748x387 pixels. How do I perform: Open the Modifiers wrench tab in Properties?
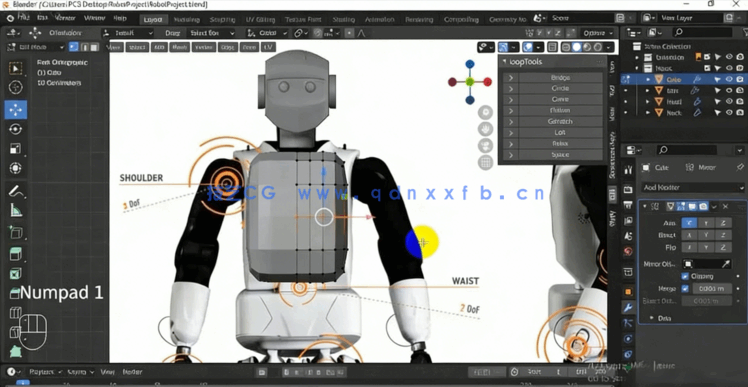[628, 307]
